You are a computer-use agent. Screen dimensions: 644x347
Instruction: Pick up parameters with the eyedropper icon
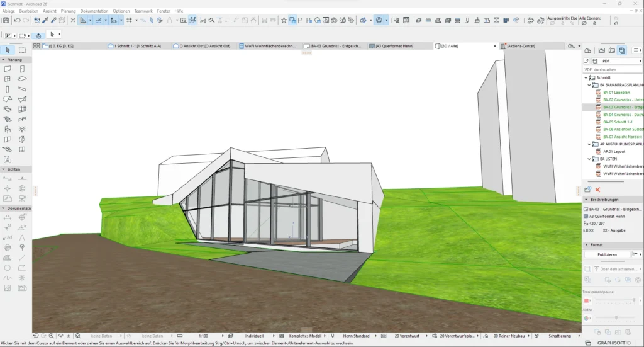(x=45, y=20)
